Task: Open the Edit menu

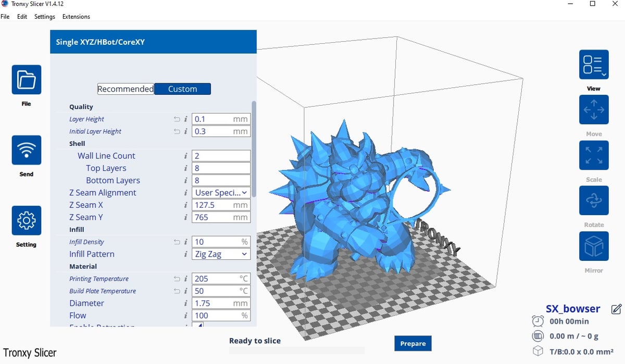Action: coord(22,17)
